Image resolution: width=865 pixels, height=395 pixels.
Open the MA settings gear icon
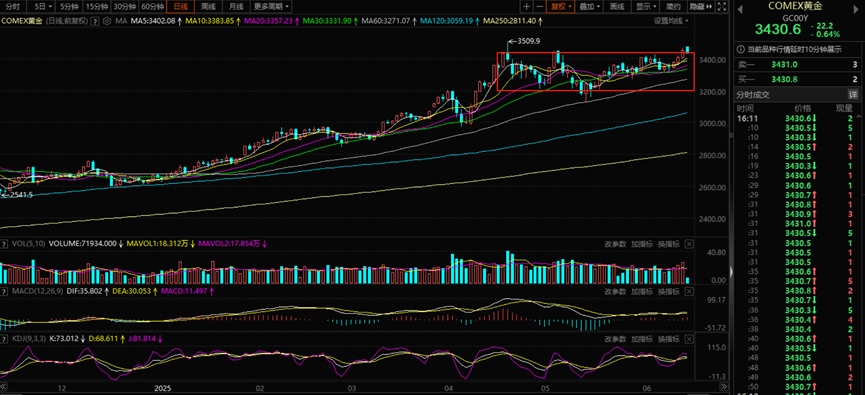106,20
